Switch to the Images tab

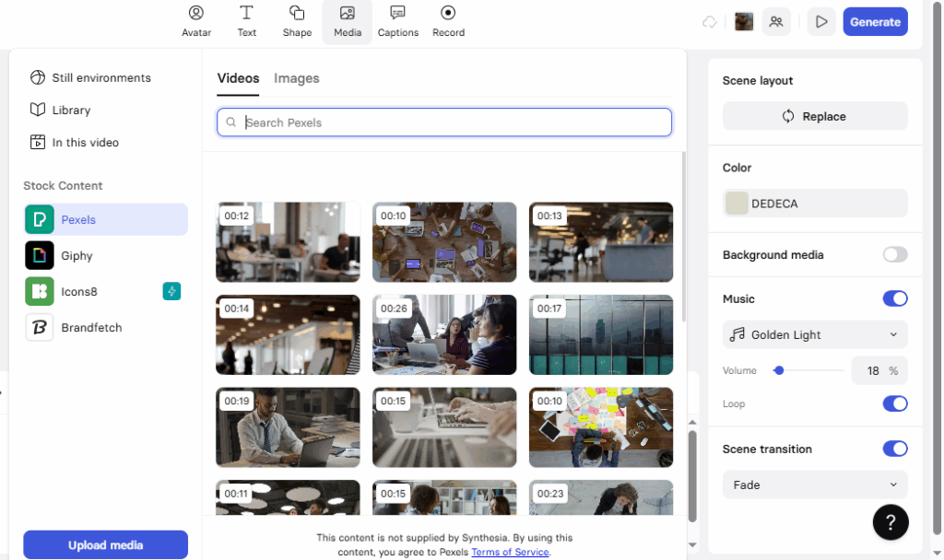click(x=296, y=78)
